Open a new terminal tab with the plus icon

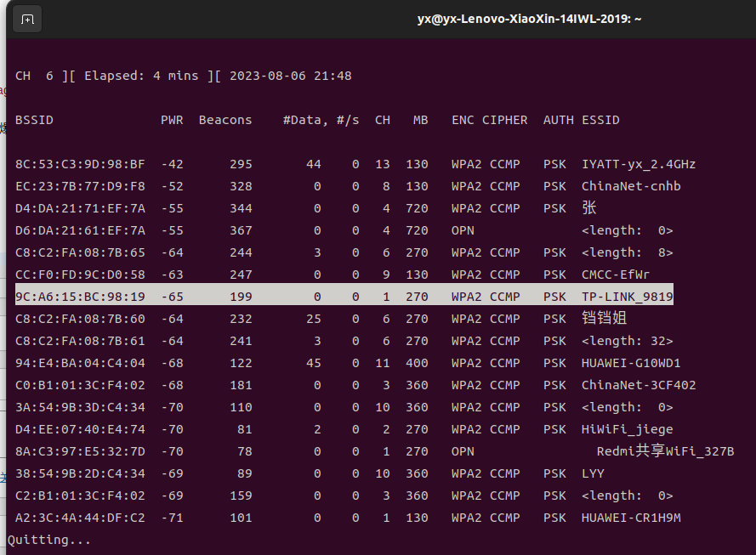click(x=27, y=20)
